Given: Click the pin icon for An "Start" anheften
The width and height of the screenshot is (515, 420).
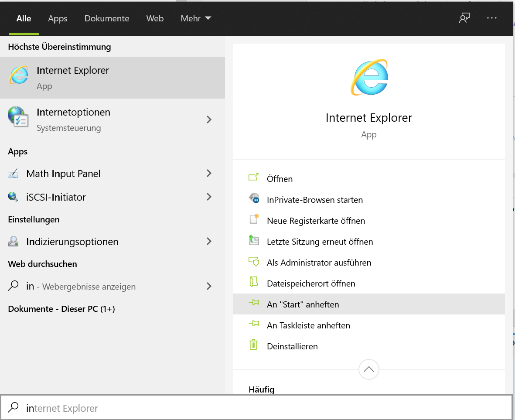Looking at the screenshot, I should pyautogui.click(x=254, y=303).
